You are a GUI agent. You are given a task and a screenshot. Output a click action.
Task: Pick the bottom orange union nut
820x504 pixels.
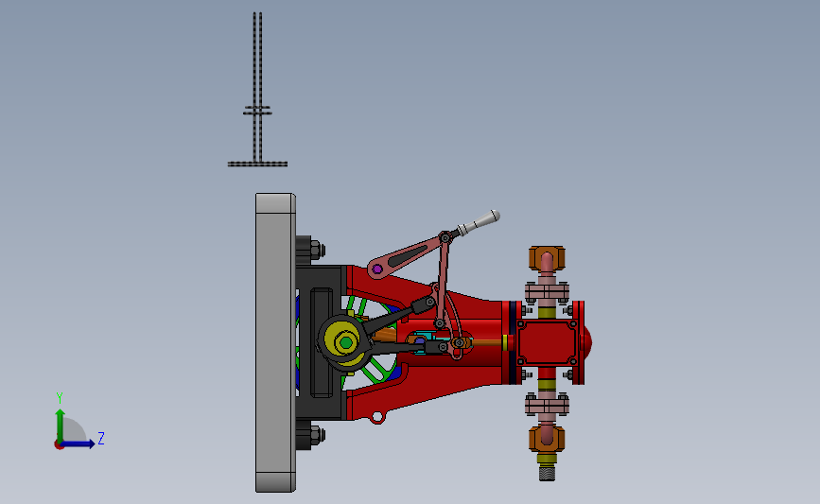[547, 439]
